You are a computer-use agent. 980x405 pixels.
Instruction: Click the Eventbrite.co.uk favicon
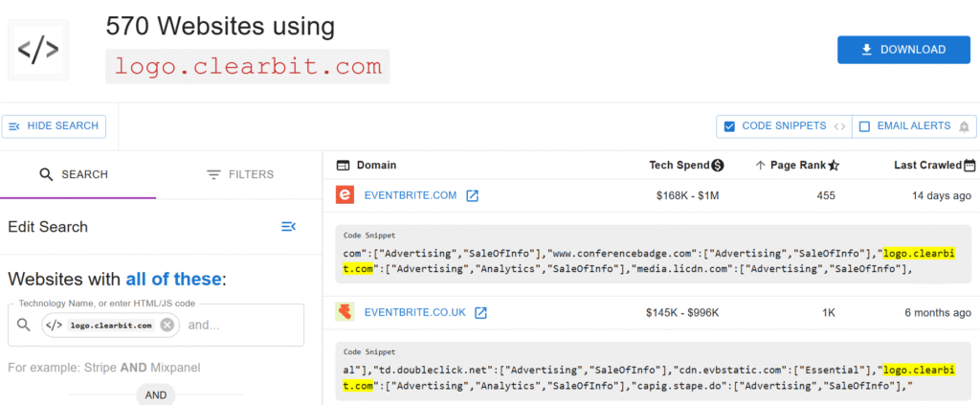coord(345,312)
